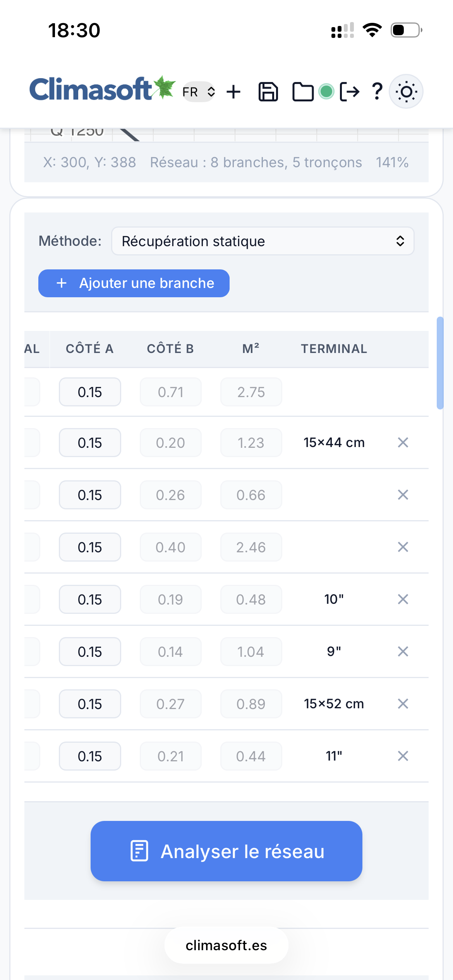Click the TERMINAL column header
The image size is (453, 980).
334,349
